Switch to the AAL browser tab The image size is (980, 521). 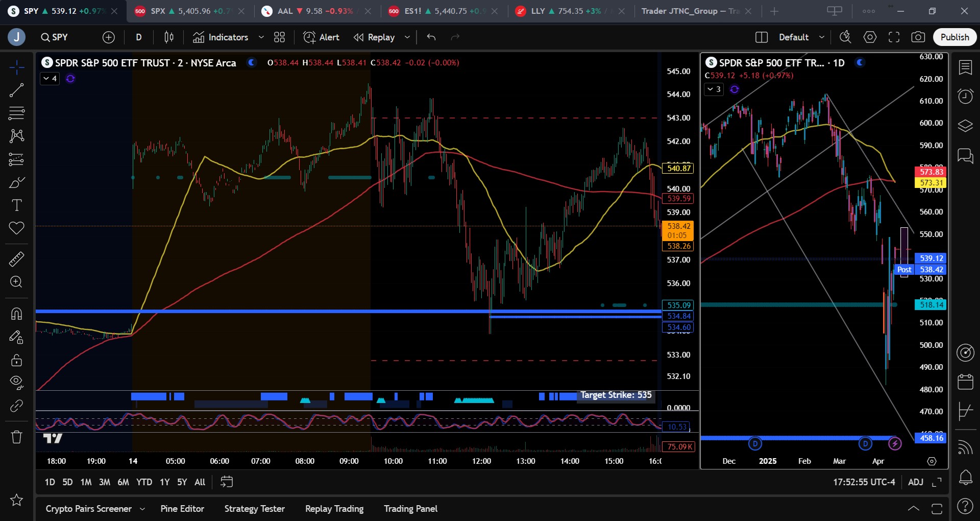pyautogui.click(x=316, y=11)
